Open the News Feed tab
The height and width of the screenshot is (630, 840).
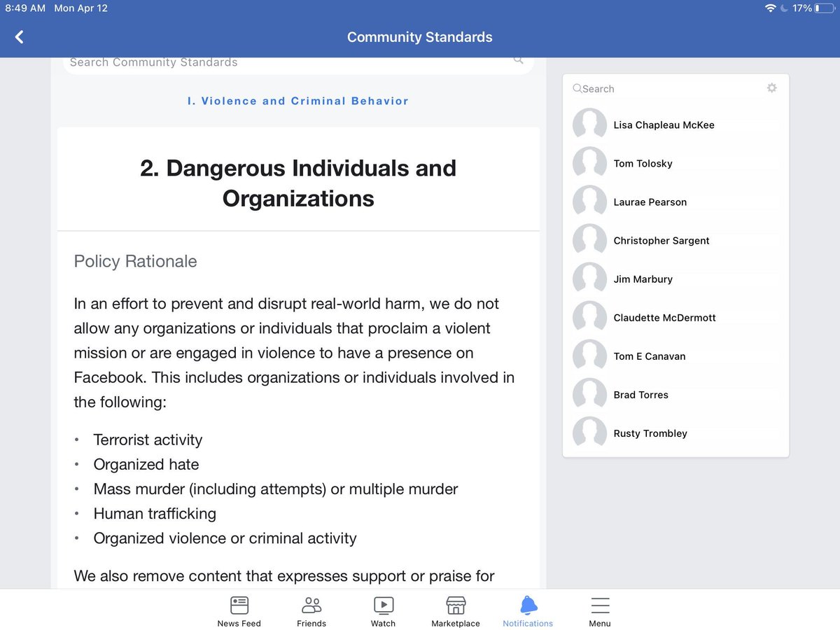click(239, 611)
